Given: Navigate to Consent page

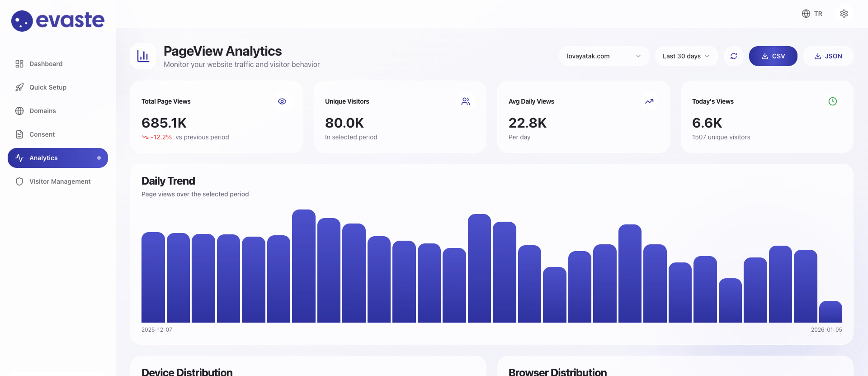Looking at the screenshot, I should point(58,134).
